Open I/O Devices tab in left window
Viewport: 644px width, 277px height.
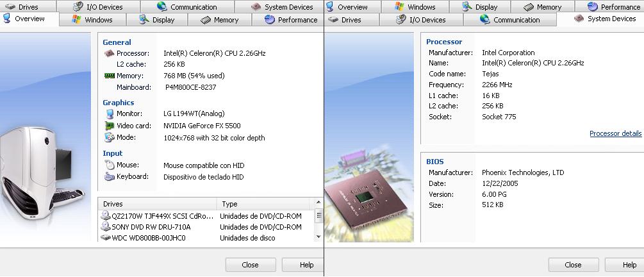(98, 6)
